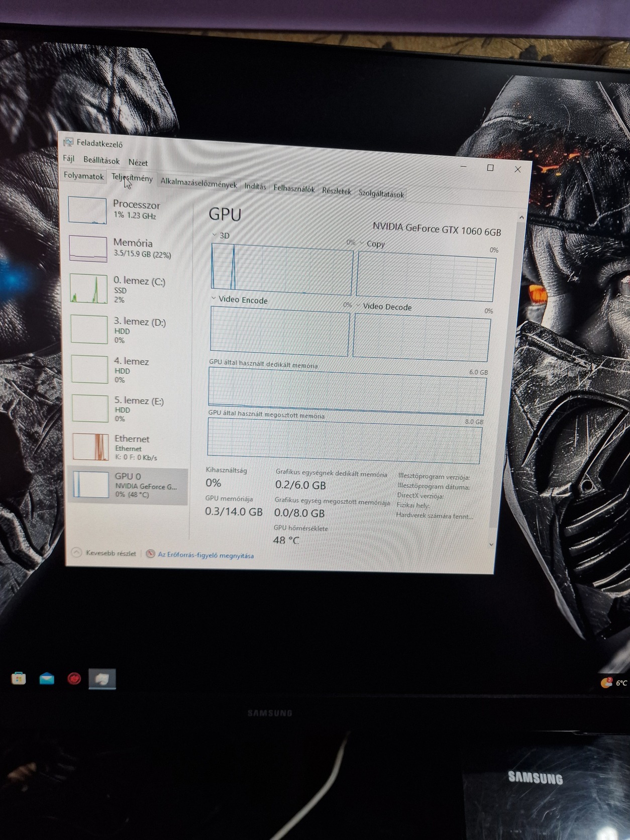Select the 4. lemez graph thumbnail
The height and width of the screenshot is (840, 630).
(x=90, y=369)
